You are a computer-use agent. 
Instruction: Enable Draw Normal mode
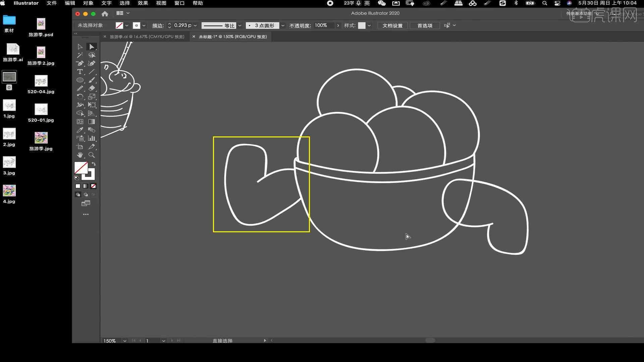coord(78,194)
